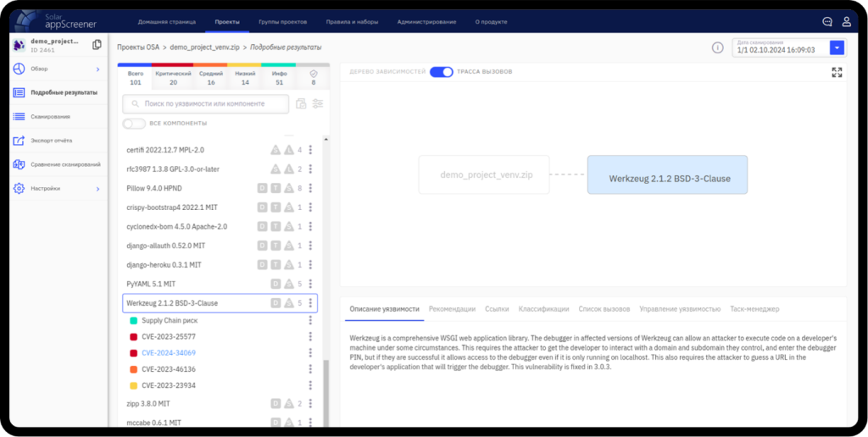This screenshot has height=437, width=868.
Task: Open the Правила и наборы menu item
Action: point(352,22)
